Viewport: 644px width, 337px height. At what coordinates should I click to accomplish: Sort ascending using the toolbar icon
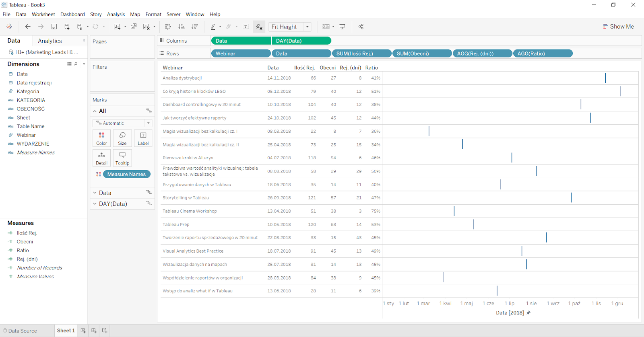(x=181, y=27)
